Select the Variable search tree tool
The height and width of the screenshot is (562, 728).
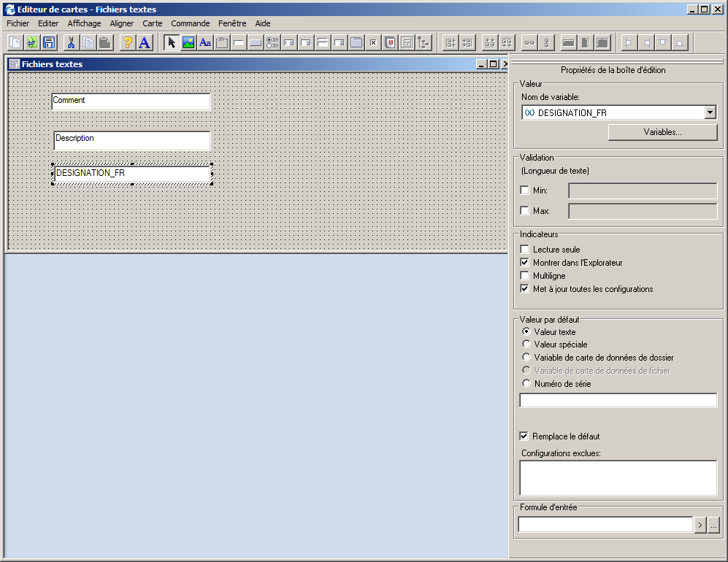point(424,42)
